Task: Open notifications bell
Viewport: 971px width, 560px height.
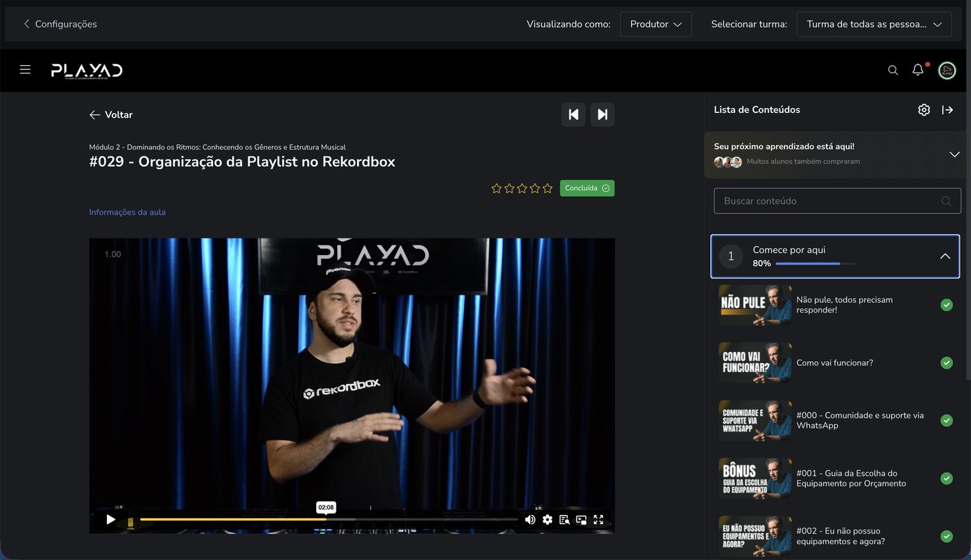Action: 918,69
